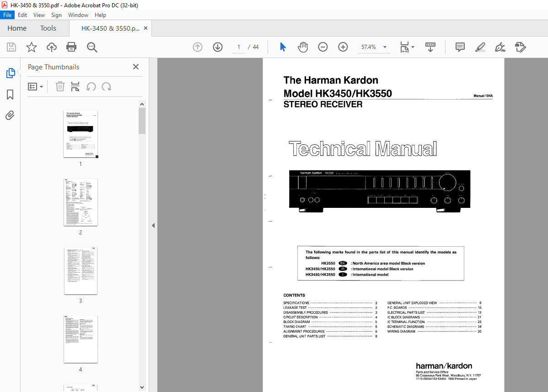Click 'STEREO RECEIVER' subtitle text
548x392 pixels.
tap(323, 104)
